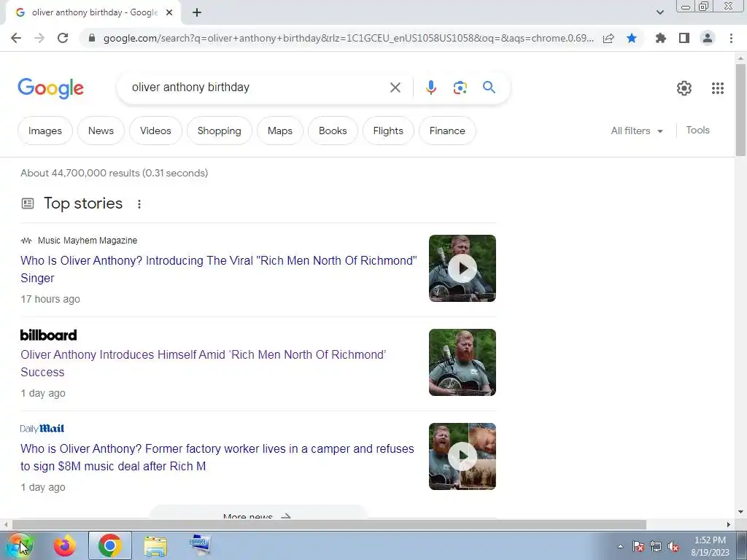Screen dimensions: 747x560
Task: View site information lock icon
Action: [92, 38]
